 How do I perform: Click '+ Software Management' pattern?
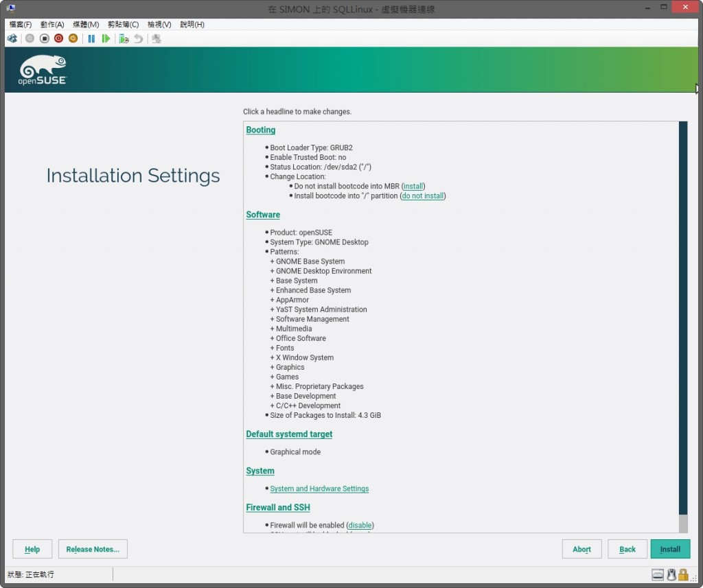click(x=310, y=319)
